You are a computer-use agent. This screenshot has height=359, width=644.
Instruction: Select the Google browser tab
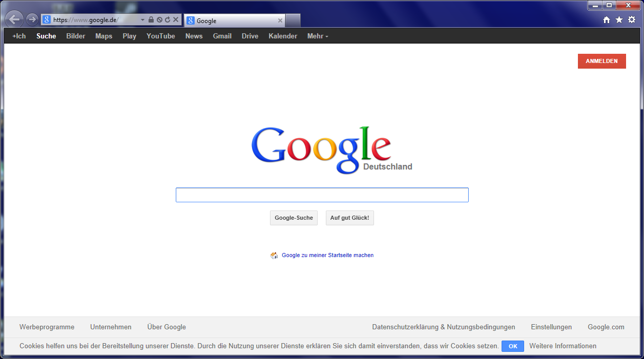[234, 21]
